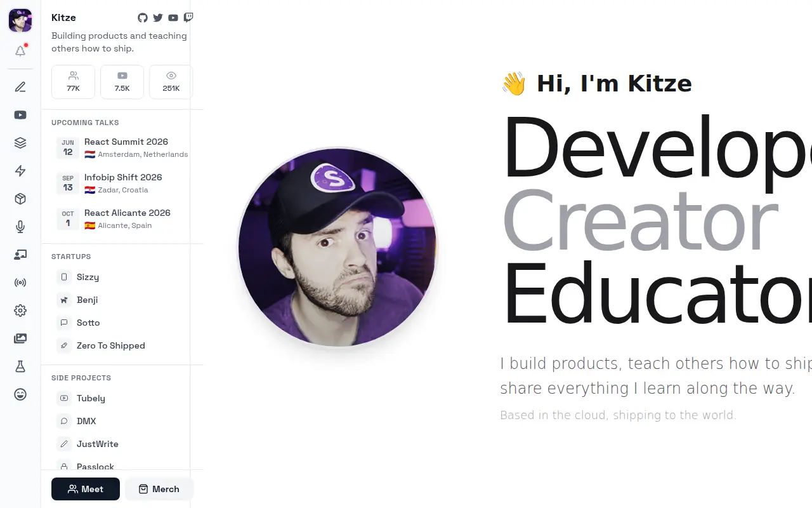Click the 'UPCOMING TALKS' section heading

tap(85, 123)
